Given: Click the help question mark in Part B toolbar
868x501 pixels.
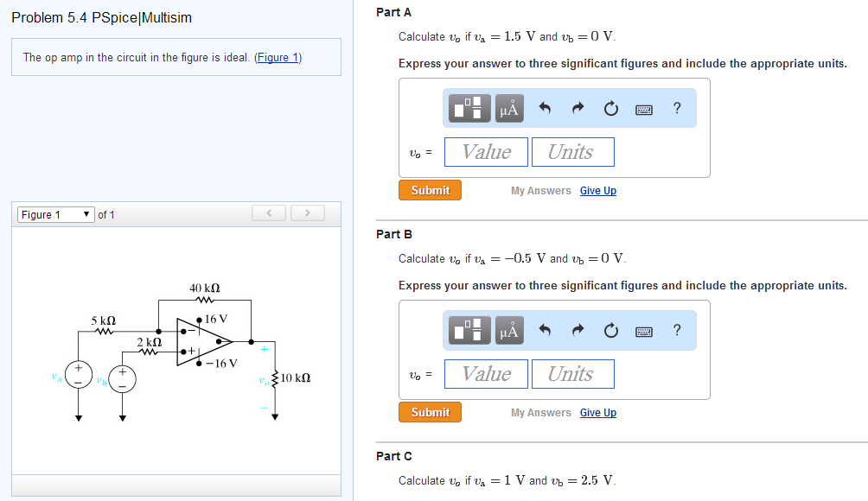Looking at the screenshot, I should click(676, 329).
